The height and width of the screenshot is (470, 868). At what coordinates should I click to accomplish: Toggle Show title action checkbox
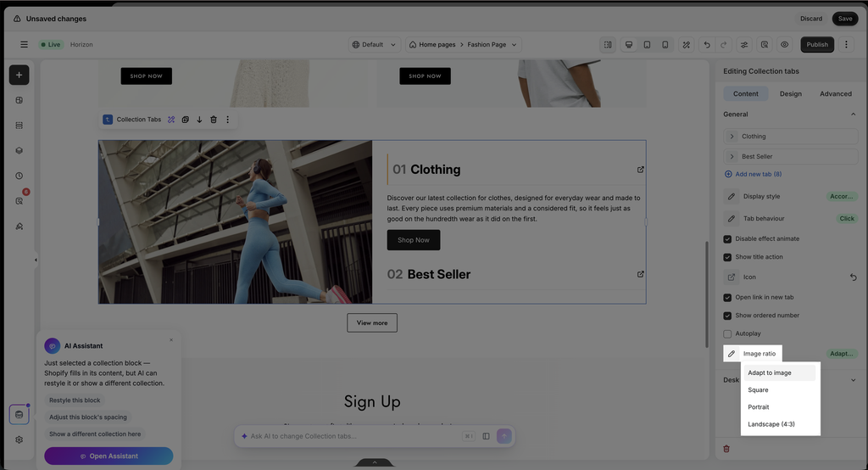click(x=727, y=257)
